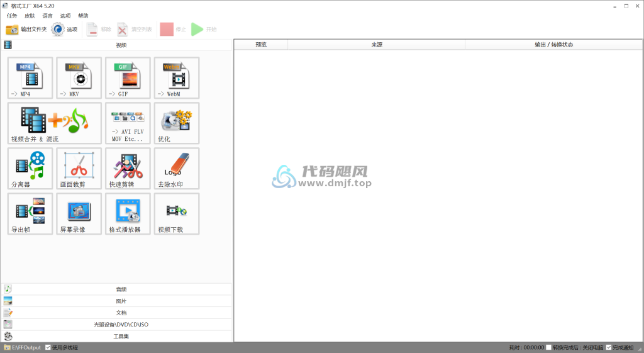Viewport: 644px width, 353px height.
Task: Open the 任务 task menu
Action: (12, 16)
